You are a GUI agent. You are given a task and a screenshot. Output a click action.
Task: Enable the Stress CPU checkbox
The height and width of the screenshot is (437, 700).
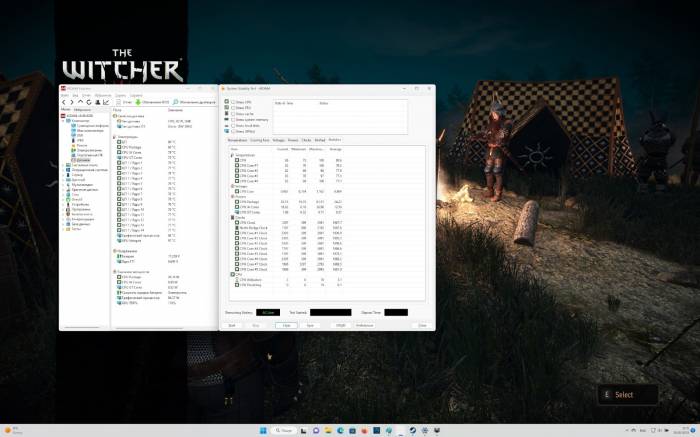pyautogui.click(x=233, y=102)
